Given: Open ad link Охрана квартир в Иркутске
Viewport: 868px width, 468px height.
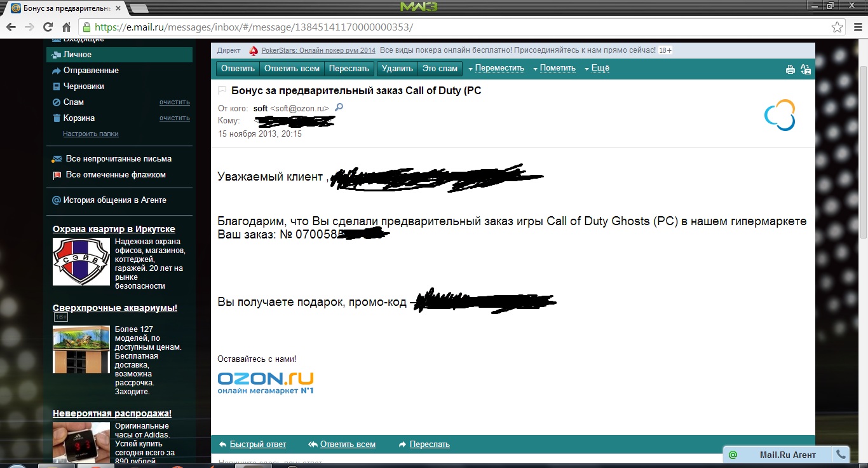Looking at the screenshot, I should click(114, 230).
